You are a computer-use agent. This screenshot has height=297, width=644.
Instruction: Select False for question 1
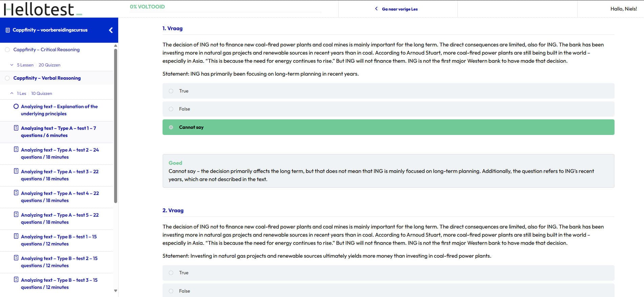(171, 109)
